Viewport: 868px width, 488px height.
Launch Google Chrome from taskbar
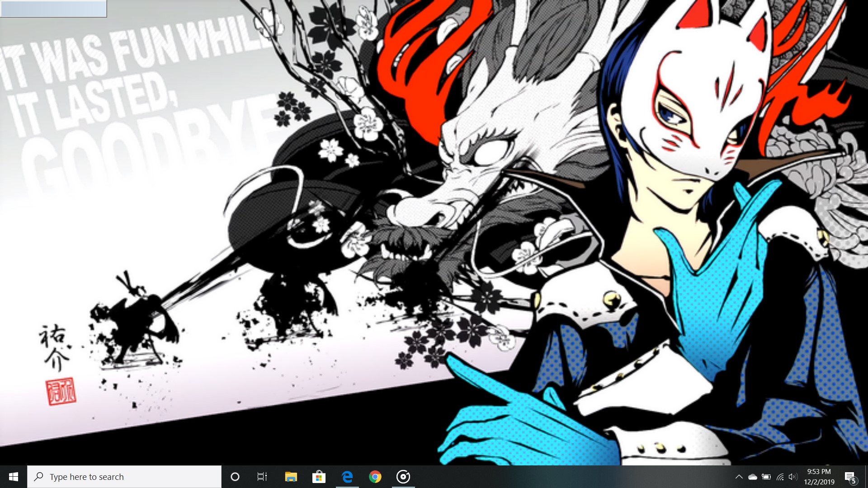[375, 477]
